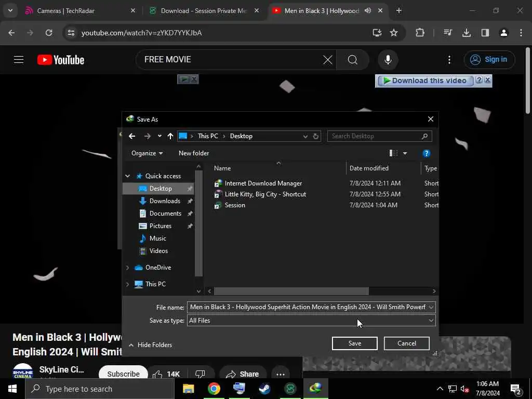Open the Chrome extensions puzzle icon
Screen dimensions: 532x399
(x=420, y=33)
